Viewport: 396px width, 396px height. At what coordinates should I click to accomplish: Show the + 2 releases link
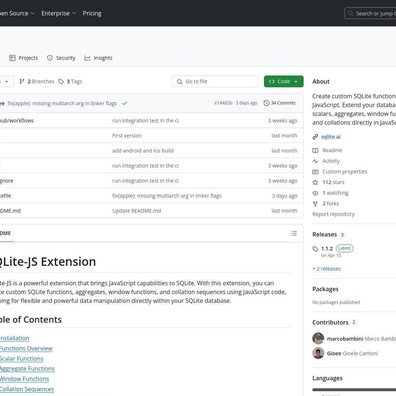click(327, 269)
